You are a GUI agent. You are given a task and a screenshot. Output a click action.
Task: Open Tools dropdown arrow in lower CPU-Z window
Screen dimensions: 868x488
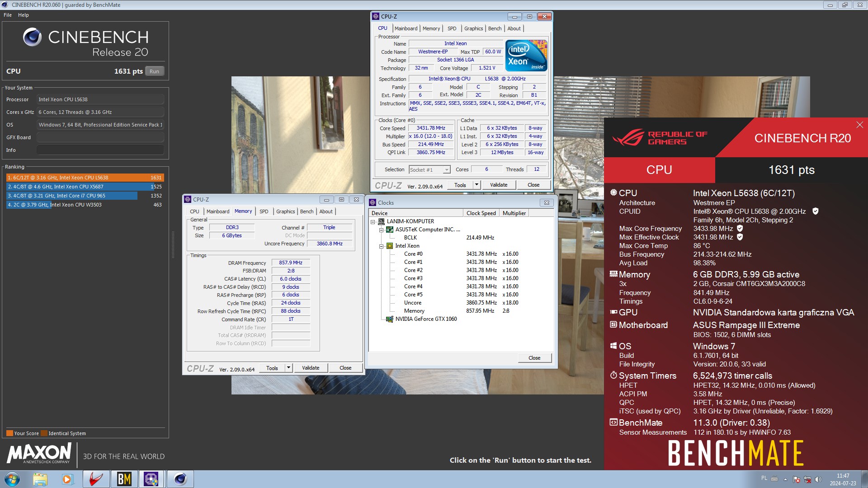[x=288, y=368]
